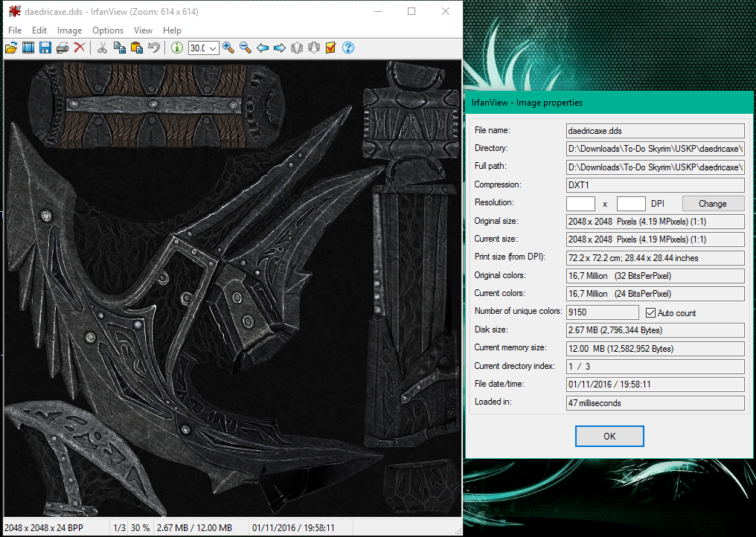Open the Options menu
756x537 pixels.
108,30
